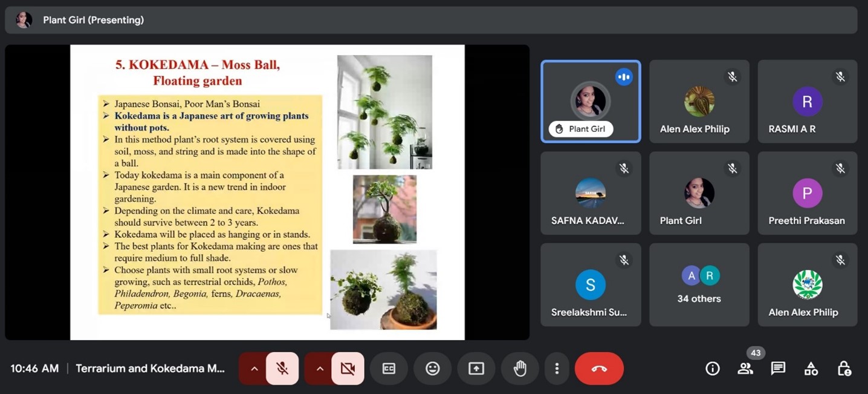Open the more options three-dot menu
Screen dimensions: 868x394
tap(557, 369)
